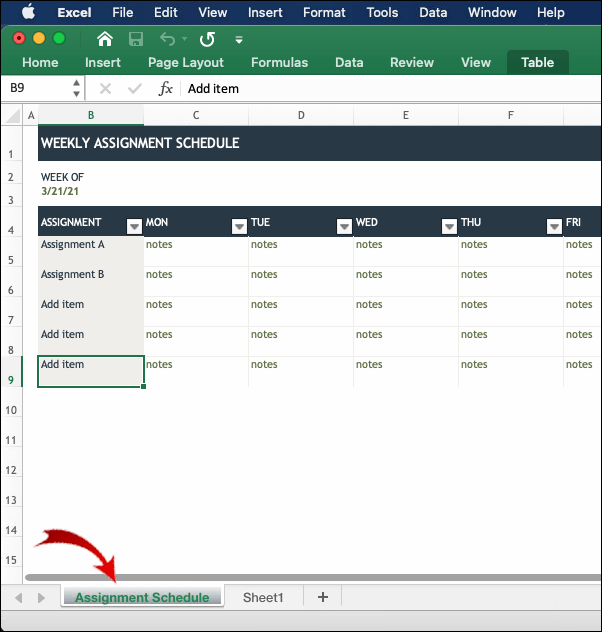Select column D header
Viewport: 602px width, 632px height.
[x=301, y=115]
